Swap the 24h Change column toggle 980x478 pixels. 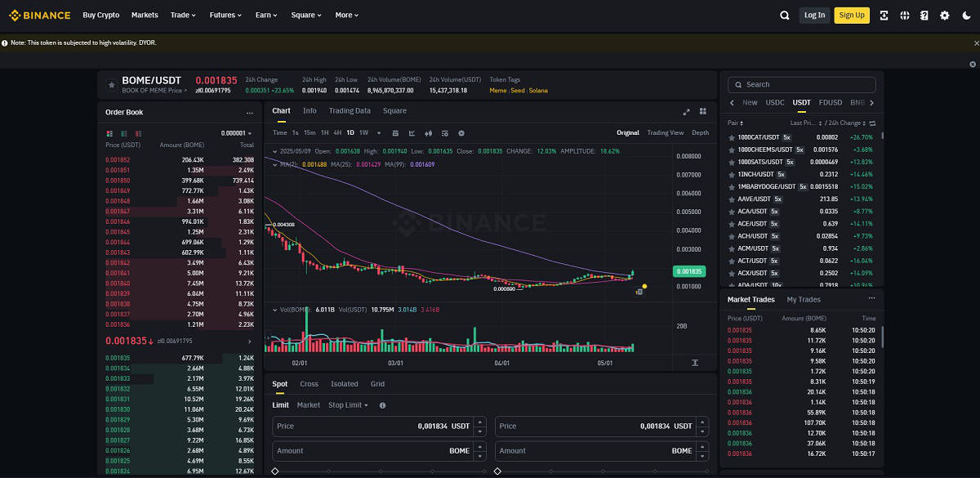click(872, 123)
